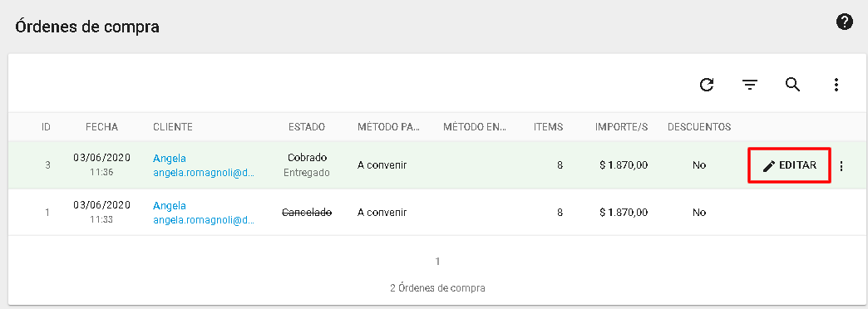Select pagination page number 1
Viewport: 868px width, 309px height.
(x=437, y=261)
